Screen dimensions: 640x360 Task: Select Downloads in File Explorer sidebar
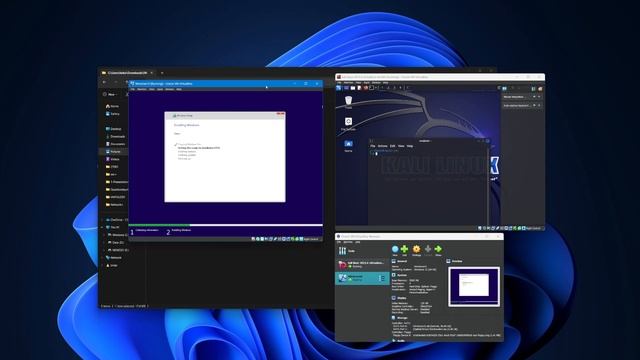point(116,136)
